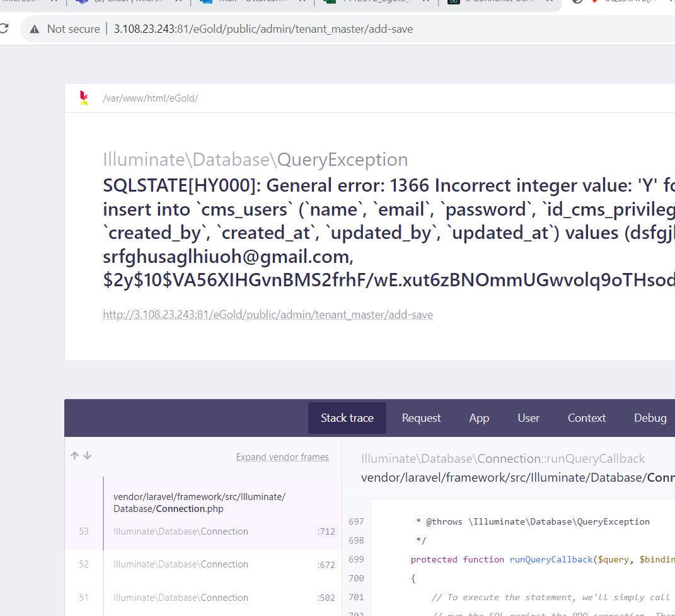
Task: Open the Context tab
Action: point(586,418)
